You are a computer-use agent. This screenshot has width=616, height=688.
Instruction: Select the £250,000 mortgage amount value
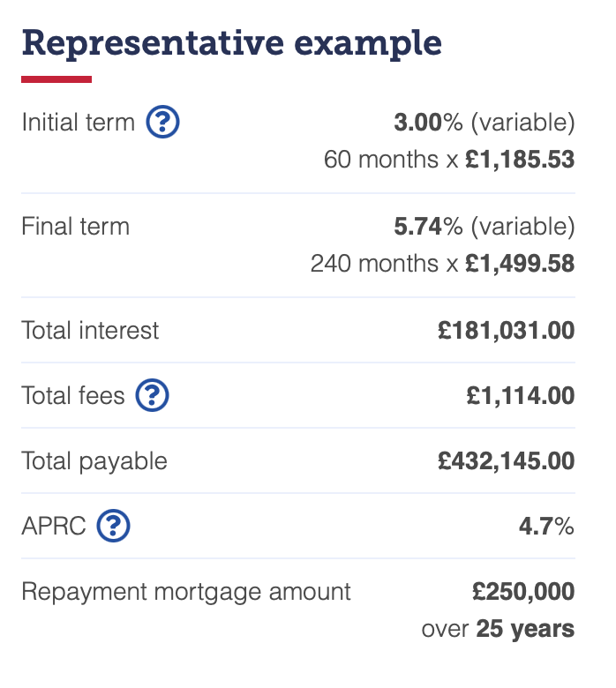coord(523,592)
